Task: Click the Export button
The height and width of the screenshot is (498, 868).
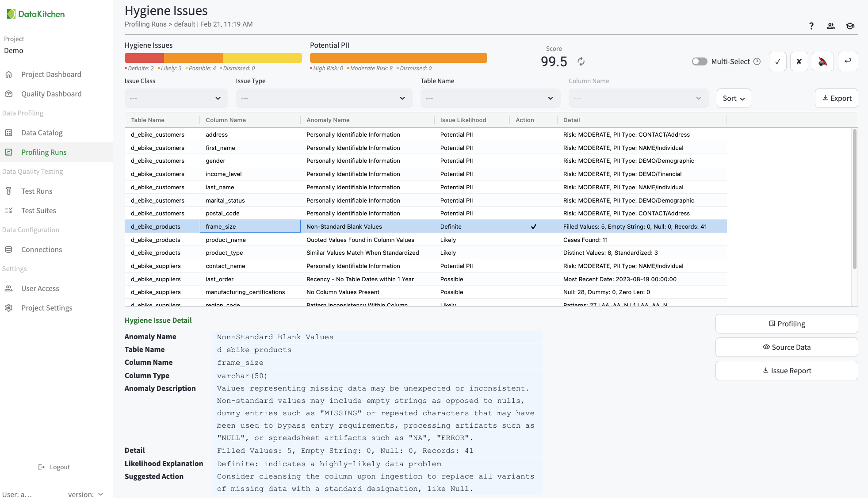Action: pos(836,98)
